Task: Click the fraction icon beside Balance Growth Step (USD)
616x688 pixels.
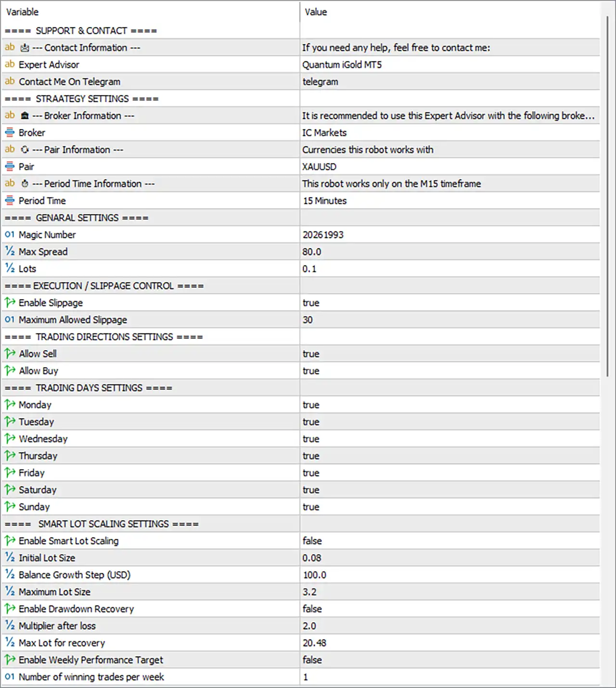Action: [10, 574]
